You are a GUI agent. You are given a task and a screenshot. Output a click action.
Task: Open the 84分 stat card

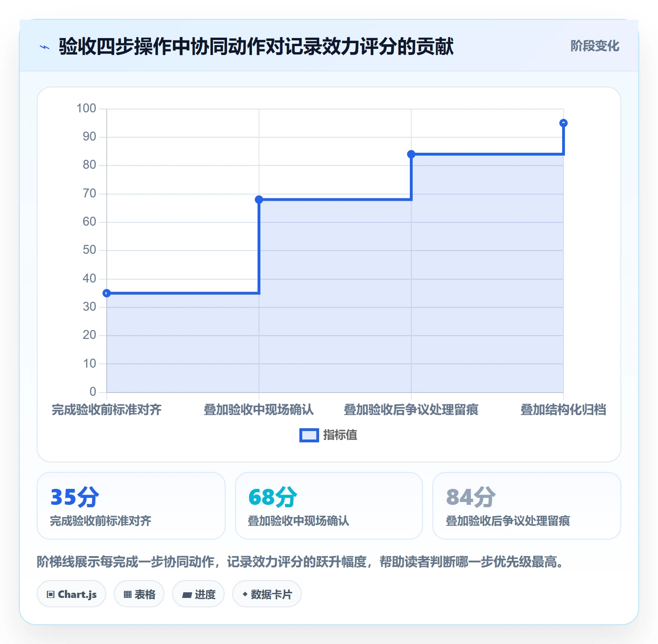tap(527, 506)
